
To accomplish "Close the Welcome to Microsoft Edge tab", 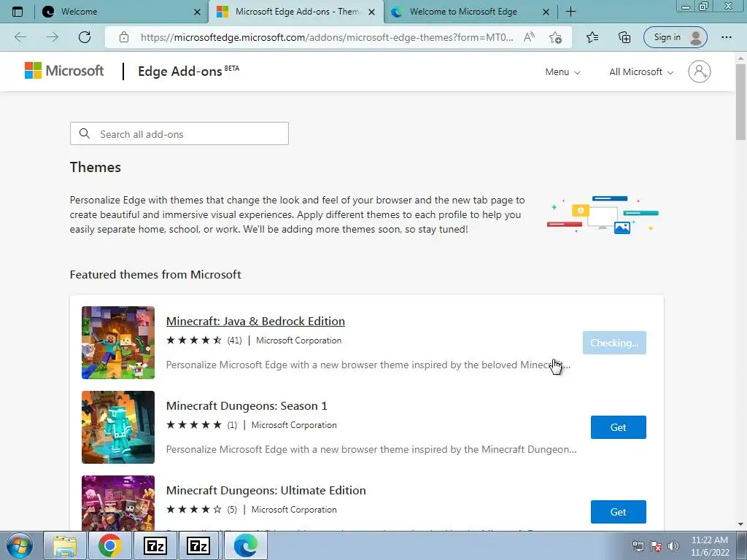I will (x=546, y=12).
